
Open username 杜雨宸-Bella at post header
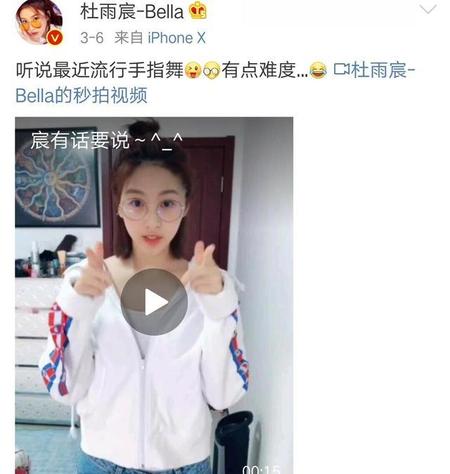coord(132,11)
